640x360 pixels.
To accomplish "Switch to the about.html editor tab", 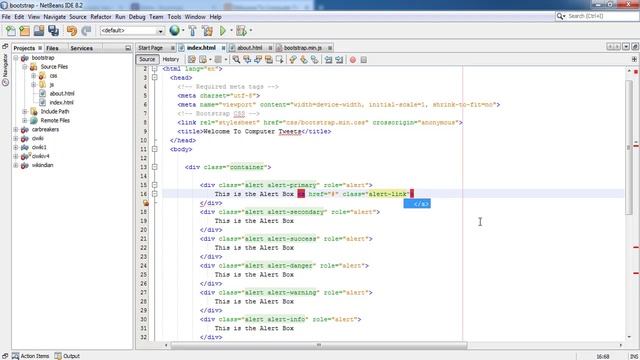I will [x=250, y=48].
